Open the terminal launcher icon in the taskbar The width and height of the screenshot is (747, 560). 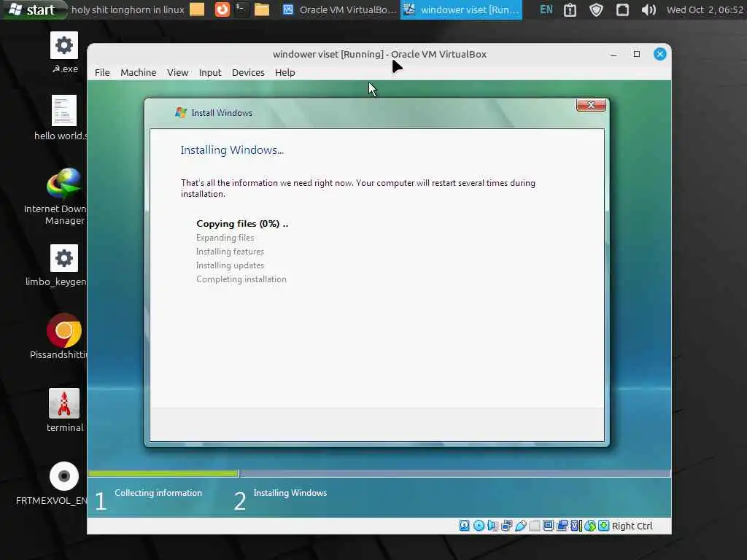coord(242,9)
